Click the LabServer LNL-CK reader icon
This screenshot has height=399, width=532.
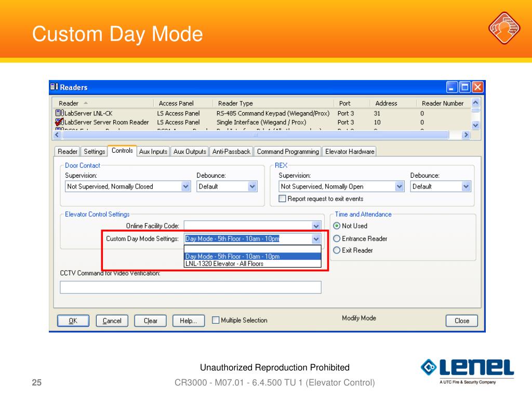coord(59,113)
